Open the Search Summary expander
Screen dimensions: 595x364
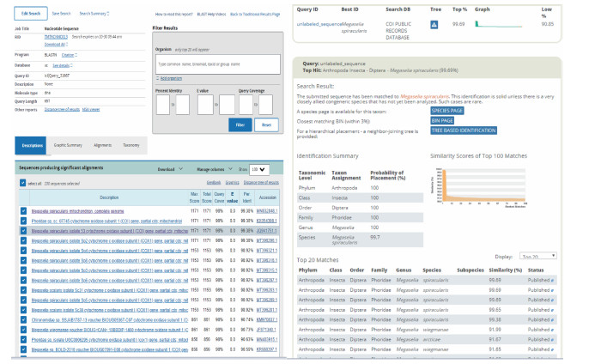point(94,14)
